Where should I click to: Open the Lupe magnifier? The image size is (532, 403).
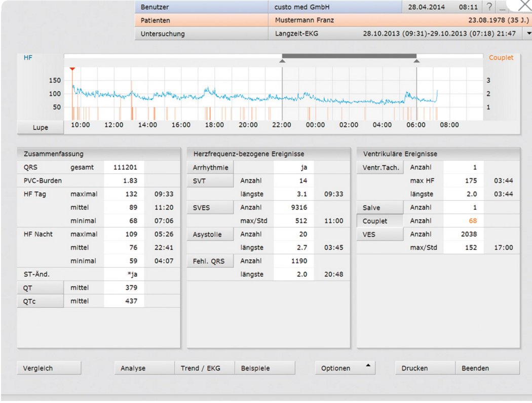[41, 128]
